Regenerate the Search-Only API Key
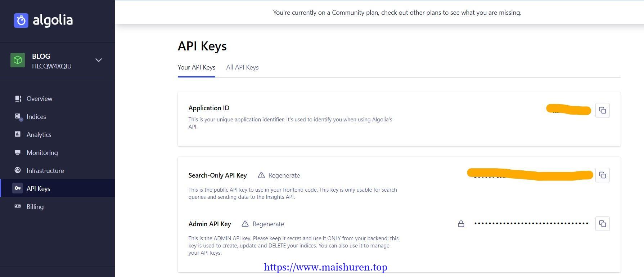This screenshot has width=644, height=277. pos(279,175)
